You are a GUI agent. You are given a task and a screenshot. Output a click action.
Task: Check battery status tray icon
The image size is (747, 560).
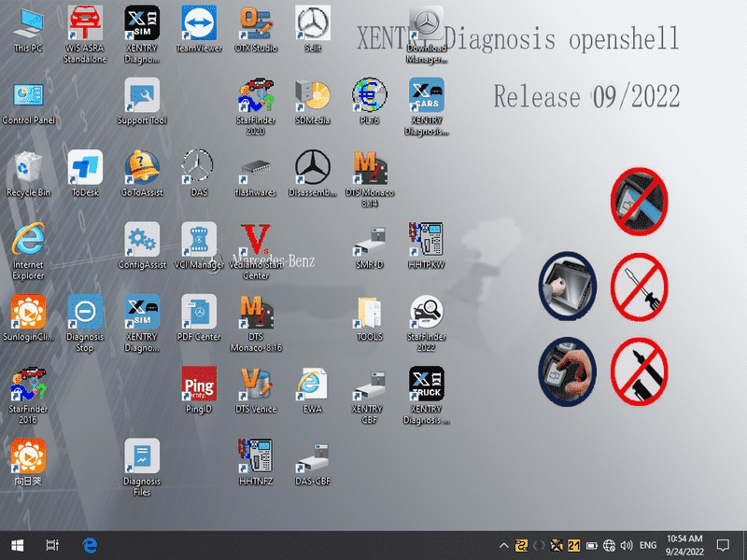click(x=592, y=546)
